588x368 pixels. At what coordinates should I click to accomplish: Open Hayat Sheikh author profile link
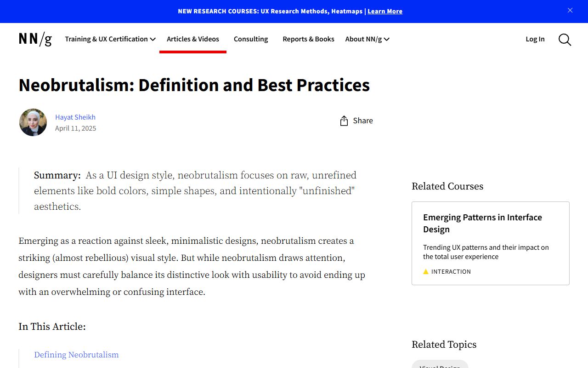pos(75,117)
